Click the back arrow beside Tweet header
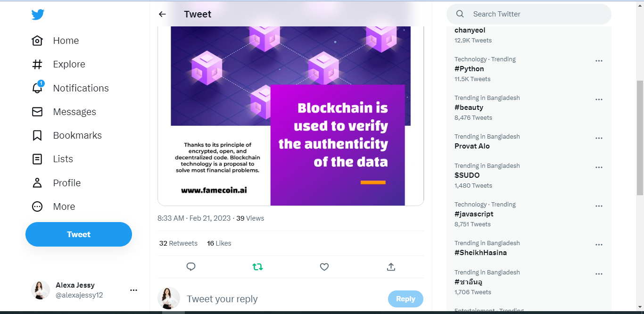The height and width of the screenshot is (314, 644). click(162, 14)
